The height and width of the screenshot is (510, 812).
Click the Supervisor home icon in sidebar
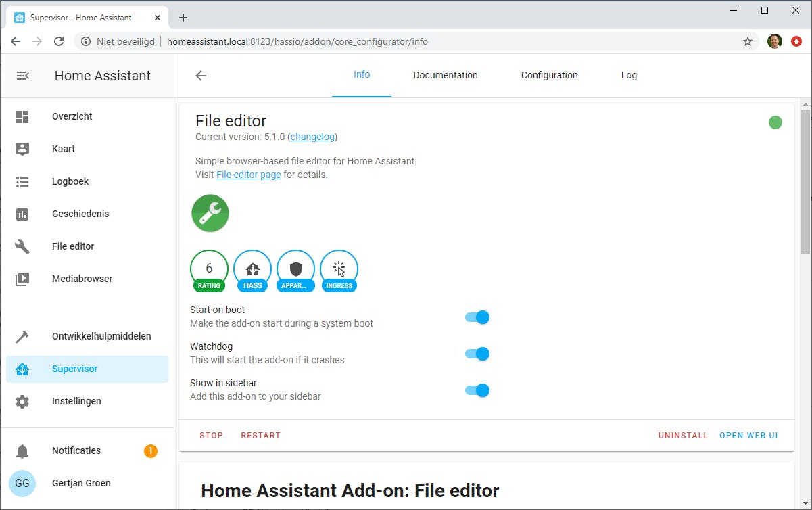click(22, 369)
